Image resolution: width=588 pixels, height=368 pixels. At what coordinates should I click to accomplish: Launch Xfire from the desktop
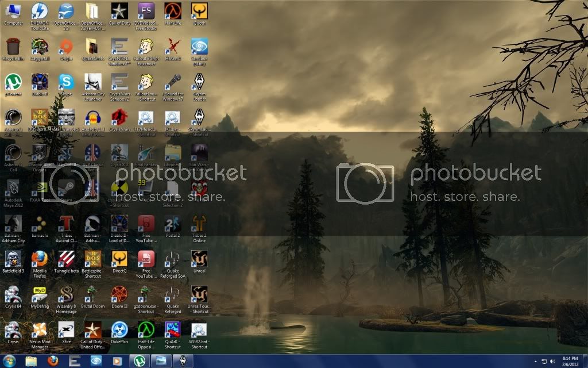tap(66, 330)
